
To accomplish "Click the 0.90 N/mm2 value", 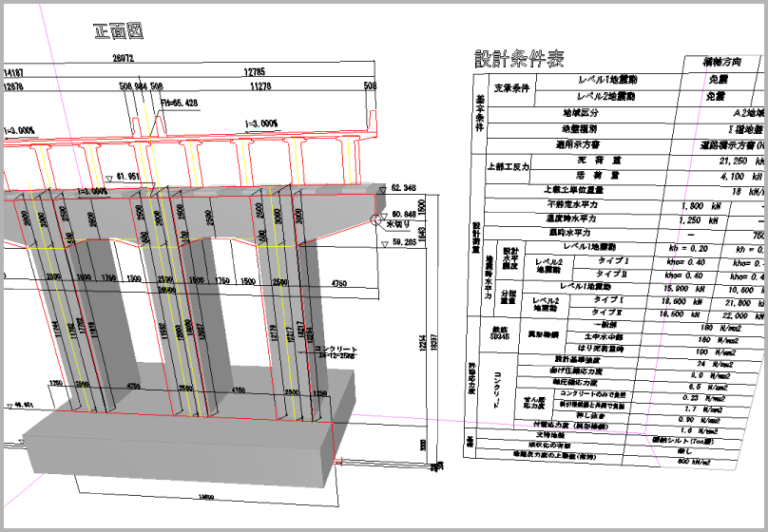I will [x=700, y=420].
